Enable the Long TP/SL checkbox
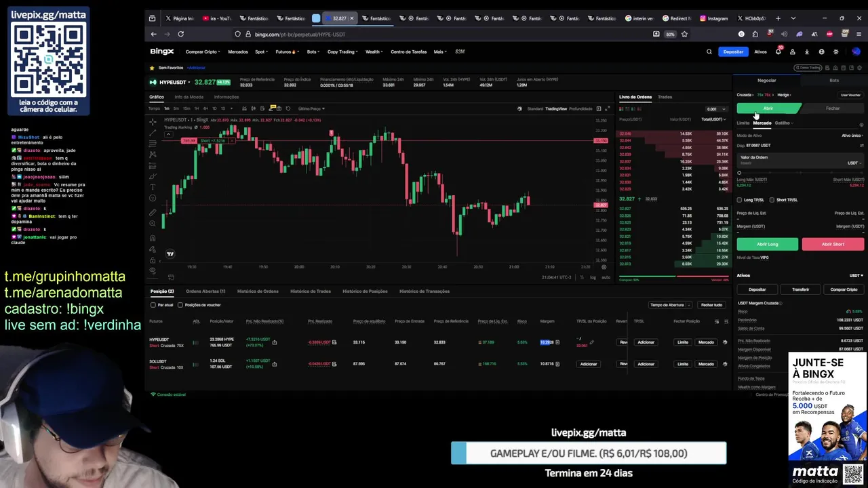The image size is (868, 488). 739,200
